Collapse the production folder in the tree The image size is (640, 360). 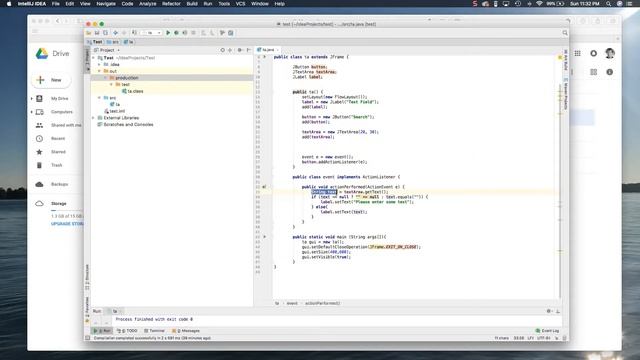click(x=105, y=78)
